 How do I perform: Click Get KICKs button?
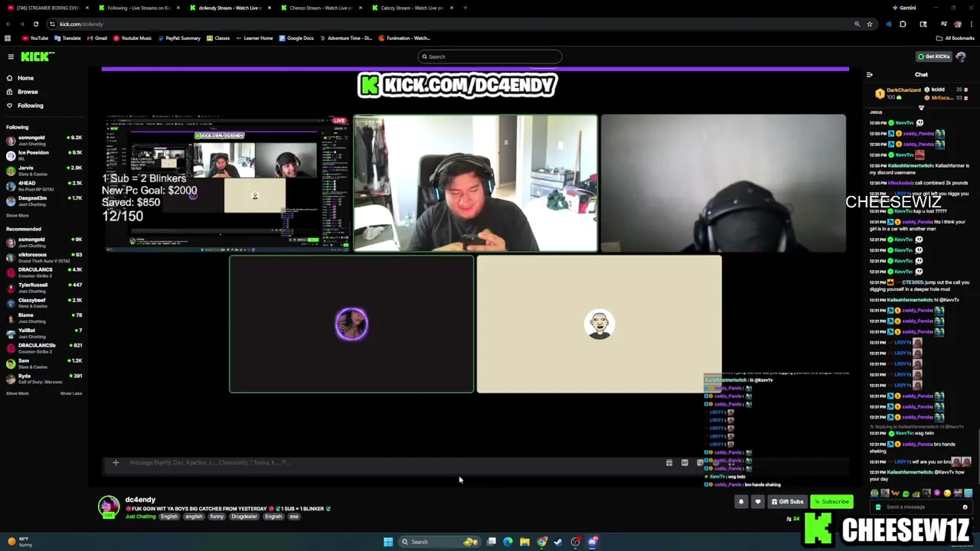(x=934, y=57)
